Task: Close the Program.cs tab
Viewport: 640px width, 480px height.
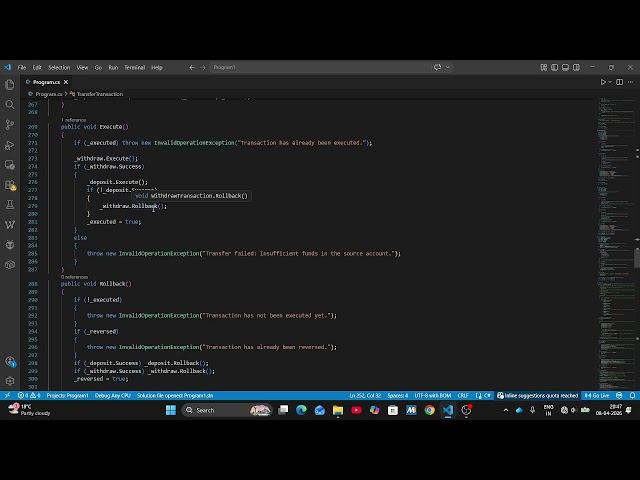Action: (66, 82)
